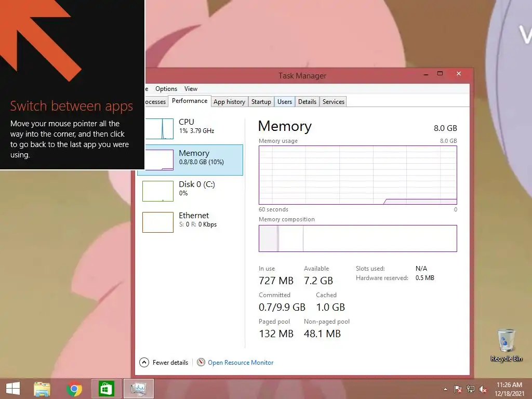
Task: Open File Explorer from the taskbar
Action: [x=42, y=389]
